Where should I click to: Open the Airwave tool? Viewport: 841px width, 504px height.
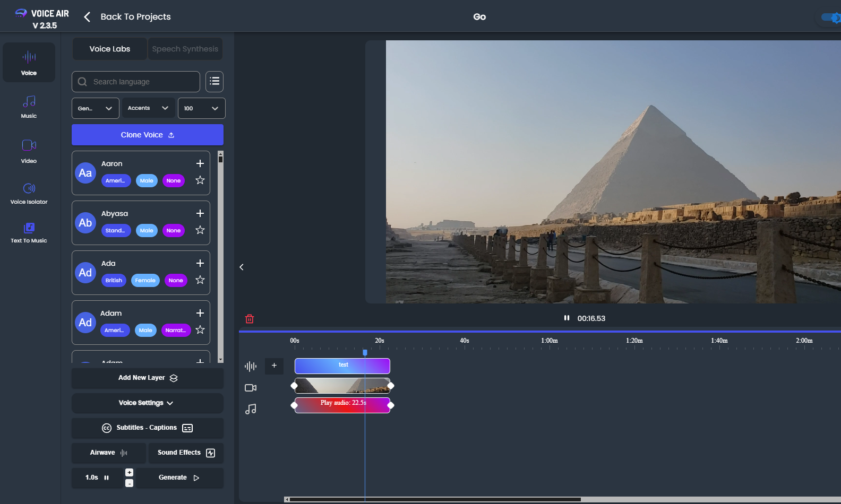pyautogui.click(x=108, y=453)
